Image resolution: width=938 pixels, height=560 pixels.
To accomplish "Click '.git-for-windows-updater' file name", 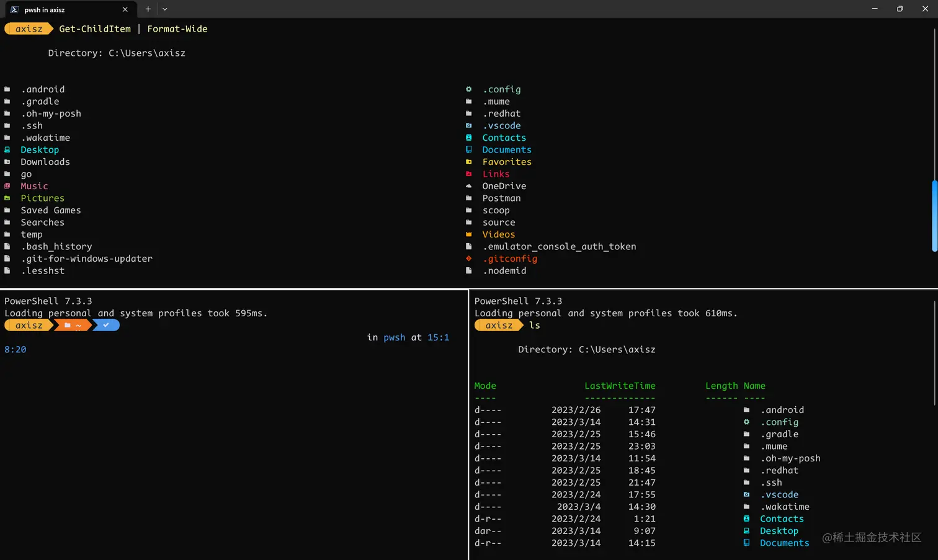I will tap(87, 259).
